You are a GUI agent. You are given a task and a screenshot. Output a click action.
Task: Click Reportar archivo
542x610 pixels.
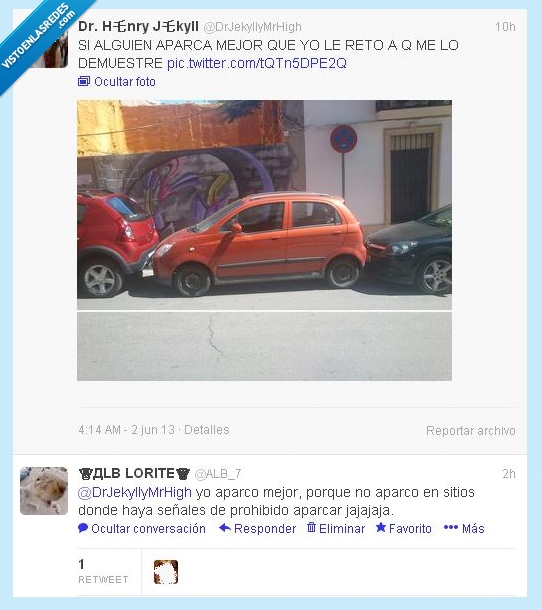tap(471, 431)
